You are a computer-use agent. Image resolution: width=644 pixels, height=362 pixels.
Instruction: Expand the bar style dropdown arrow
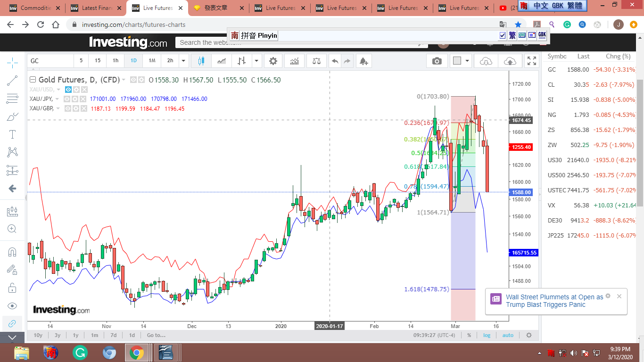256,61
